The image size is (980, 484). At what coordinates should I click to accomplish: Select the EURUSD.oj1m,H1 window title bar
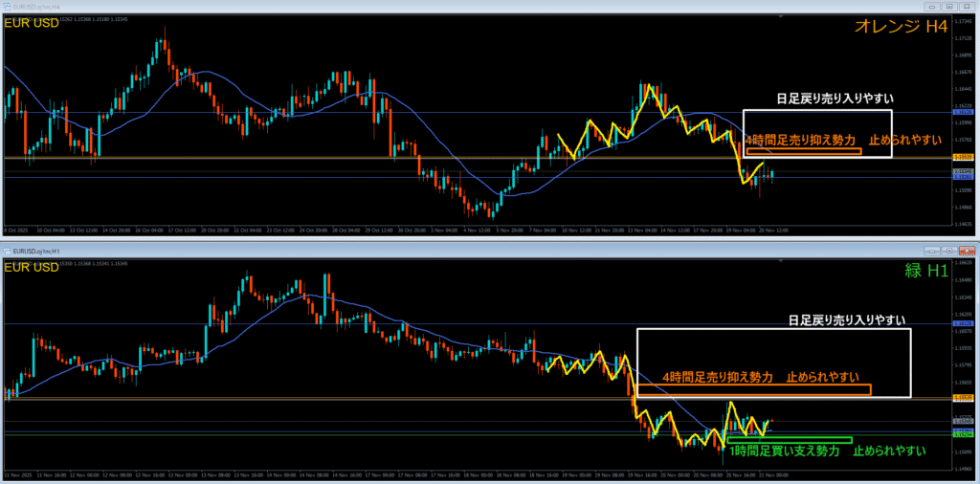[490, 250]
